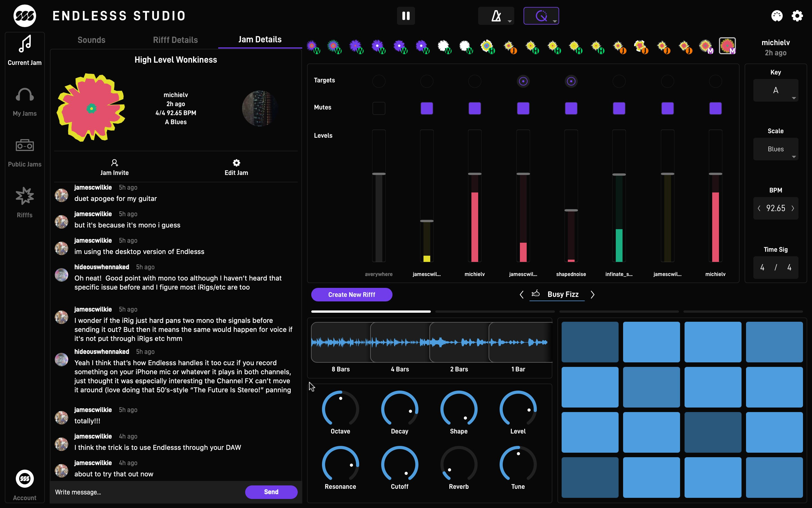
Task: Adjust the infinate_s level fader
Action: 619,175
